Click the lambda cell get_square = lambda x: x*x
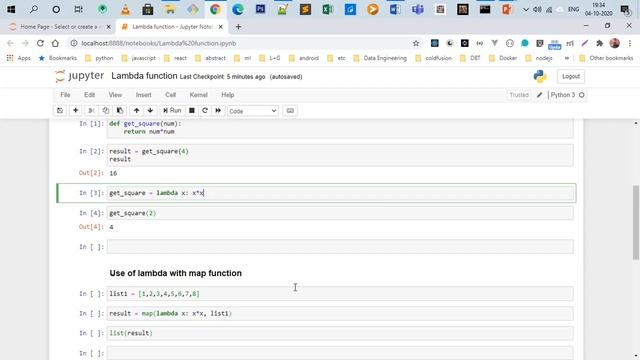Viewport: 640px width, 360px height. tap(340, 193)
